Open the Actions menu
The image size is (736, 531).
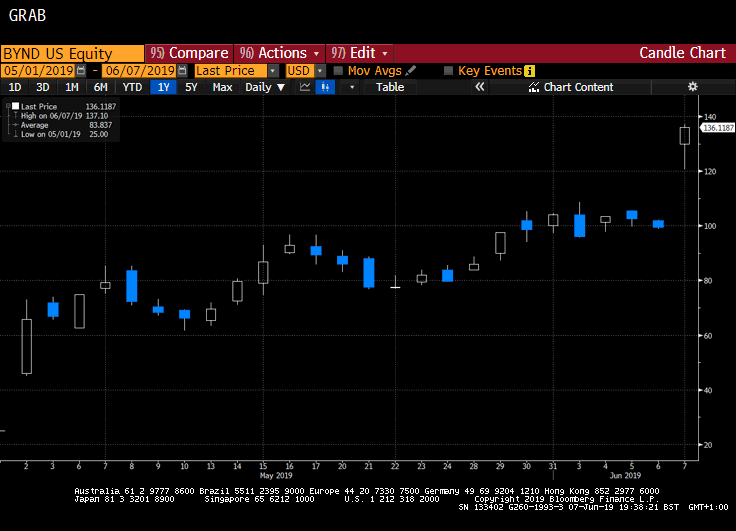point(278,53)
